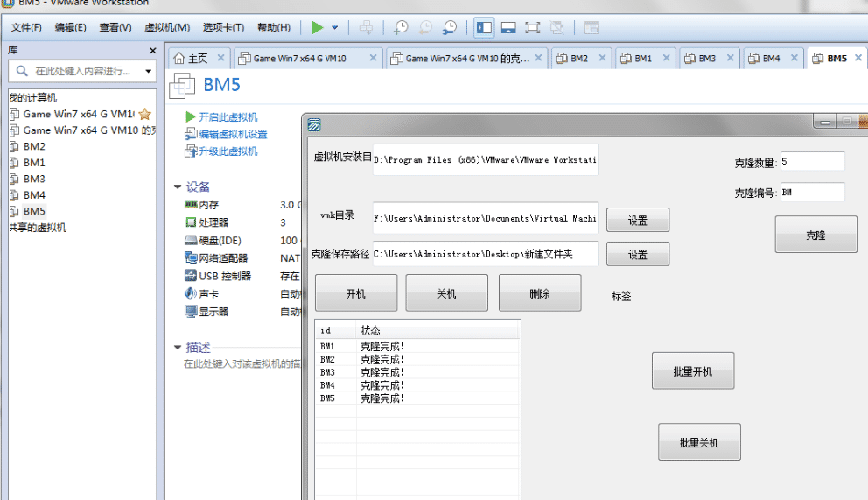The width and height of the screenshot is (868, 500).
Task: Close the 主页 tab
Action: pos(220,58)
